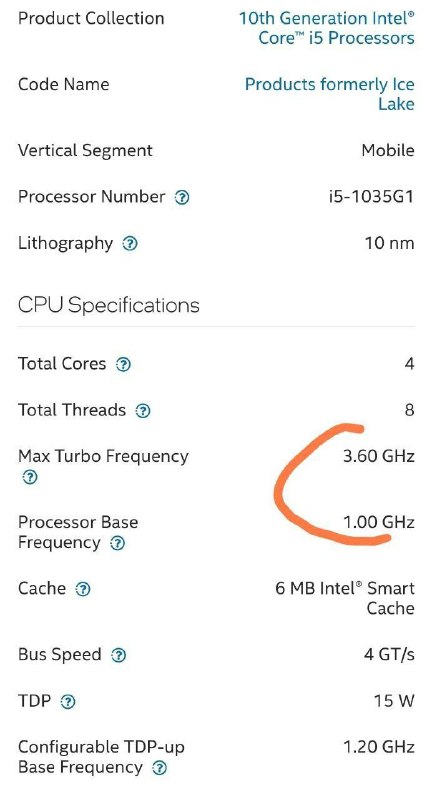
Task: Click help icon next to Processor Base Frequency
Action: click(118, 543)
